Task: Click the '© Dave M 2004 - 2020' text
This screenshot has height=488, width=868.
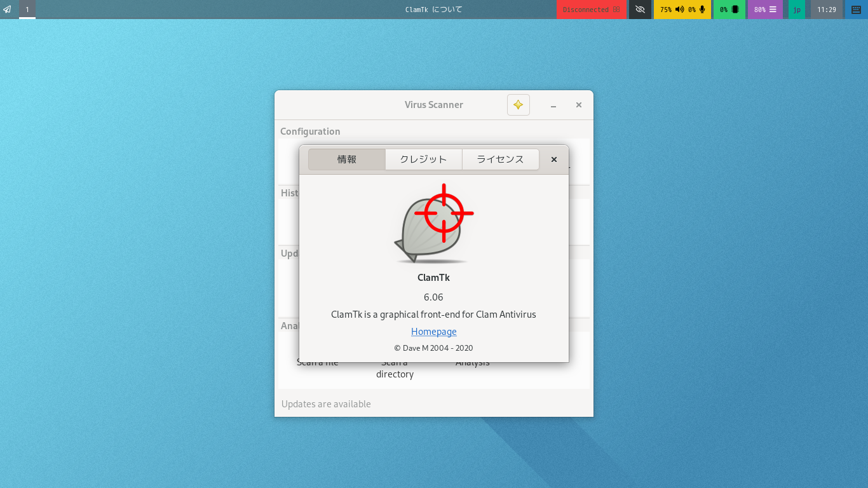Action: click(x=433, y=348)
